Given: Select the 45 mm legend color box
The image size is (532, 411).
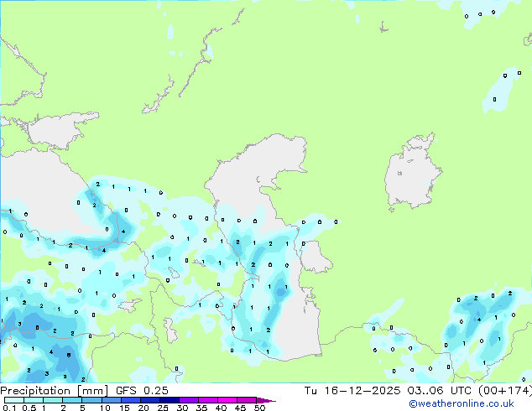Looking at the screenshot, I should click(x=247, y=400).
